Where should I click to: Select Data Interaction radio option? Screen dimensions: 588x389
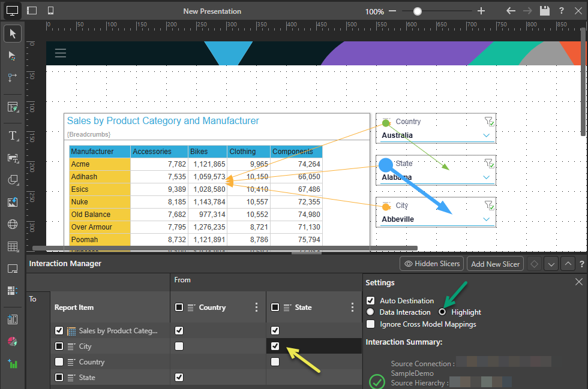click(x=371, y=312)
